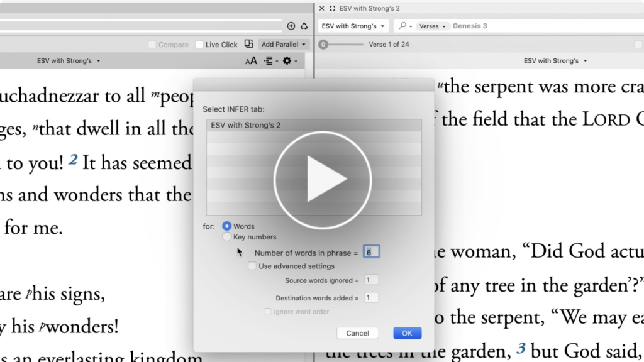Click the recycle icon beside the plus icon
Screen dimensions: 644x362
point(304,26)
